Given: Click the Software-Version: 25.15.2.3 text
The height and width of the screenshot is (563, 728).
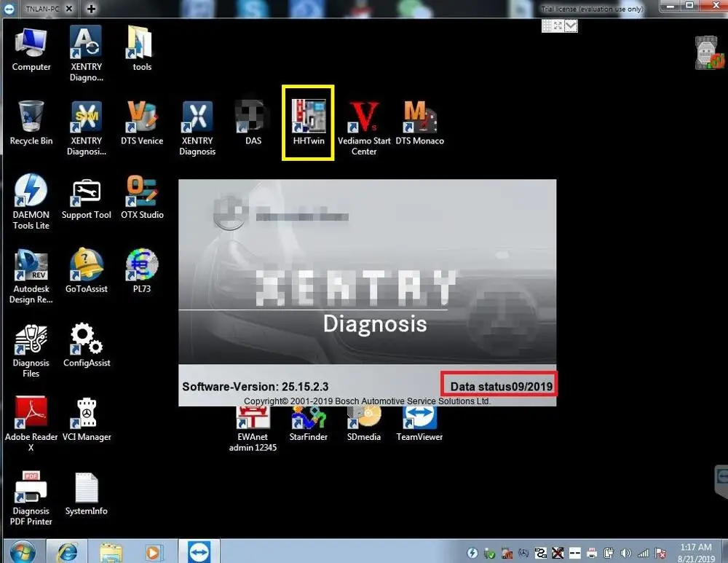Looking at the screenshot, I should click(x=255, y=387).
